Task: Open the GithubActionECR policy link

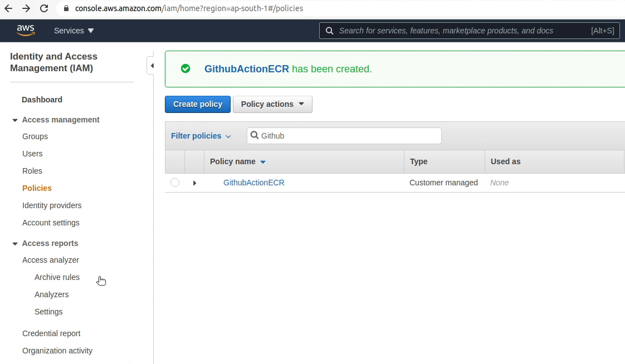Action: point(254,183)
